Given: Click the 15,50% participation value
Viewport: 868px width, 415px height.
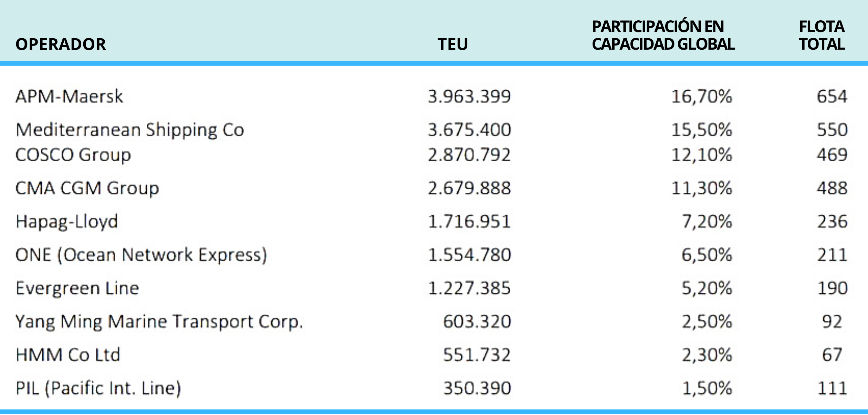Looking at the screenshot, I should click(701, 130).
